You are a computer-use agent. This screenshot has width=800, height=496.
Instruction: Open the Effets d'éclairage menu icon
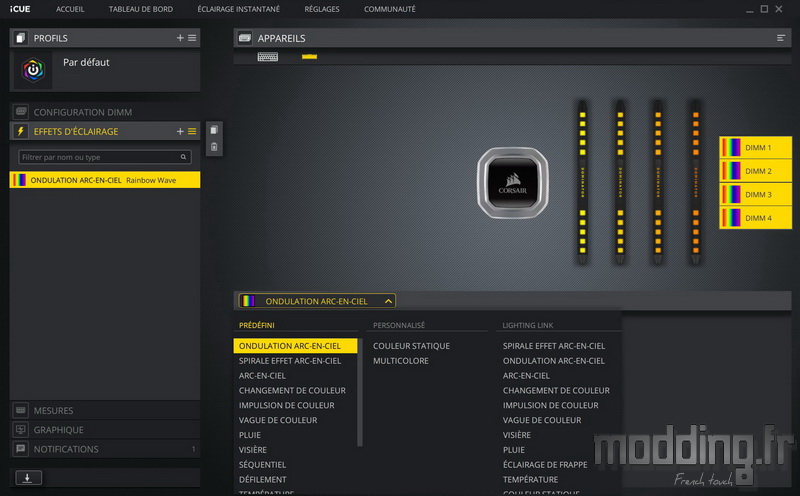(192, 131)
